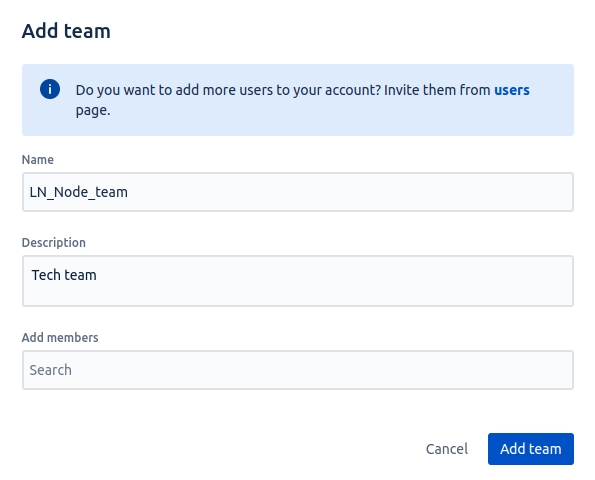595x480 pixels.
Task: Click the Add members search box
Action: [298, 370]
